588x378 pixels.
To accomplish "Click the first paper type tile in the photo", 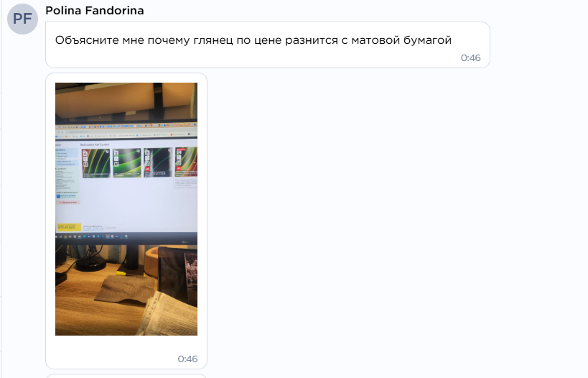I will pos(96,163).
